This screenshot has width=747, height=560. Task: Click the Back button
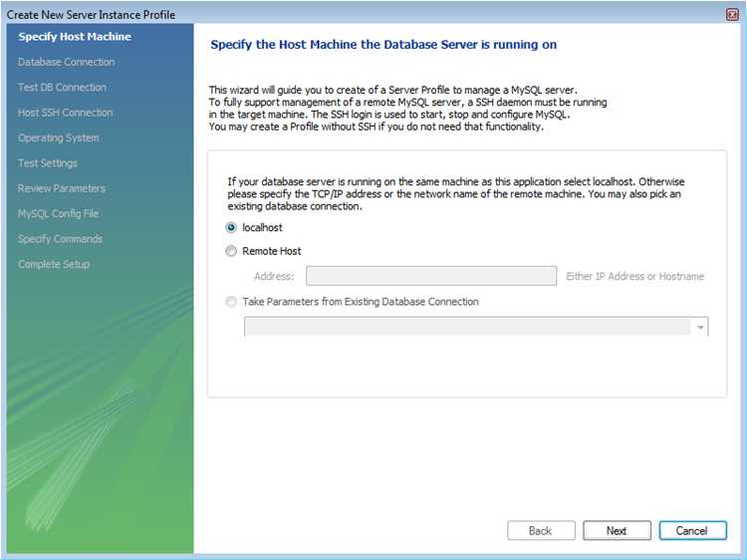[541, 530]
